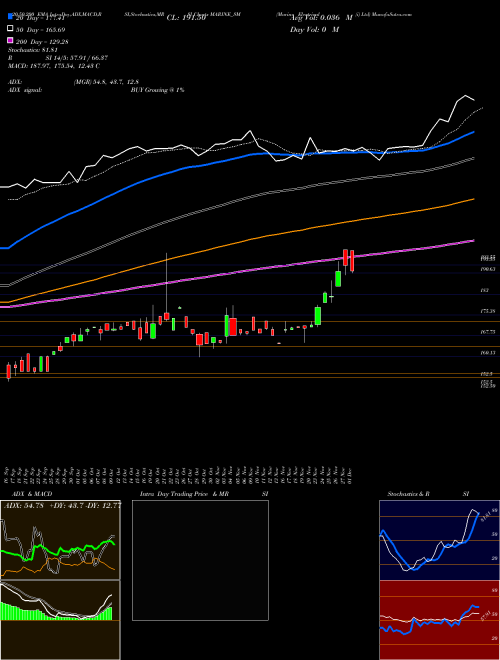
Task: Open the ADX indicator mini chart
Action: pyautogui.click(x=60, y=540)
